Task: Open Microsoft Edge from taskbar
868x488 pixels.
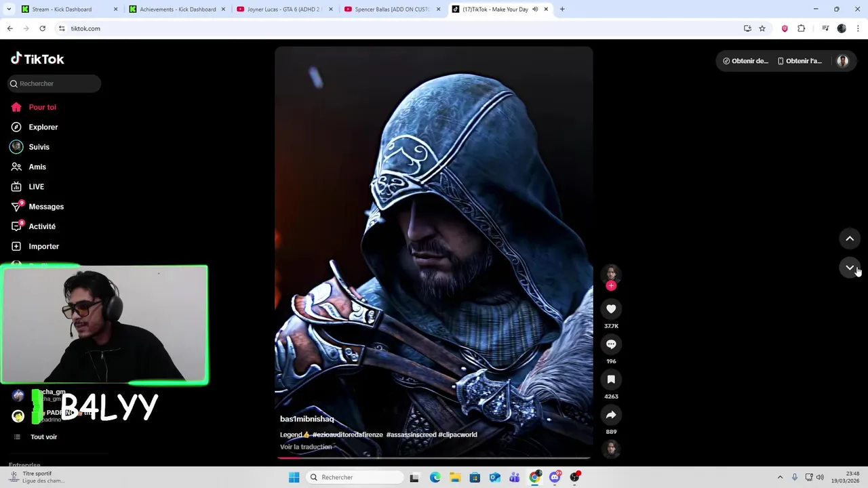Action: click(x=435, y=477)
